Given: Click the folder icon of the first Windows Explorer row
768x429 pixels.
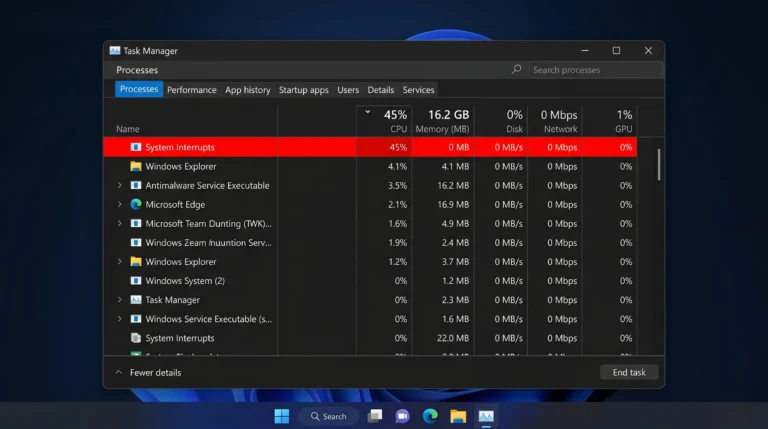Looking at the screenshot, I should pyautogui.click(x=136, y=166).
